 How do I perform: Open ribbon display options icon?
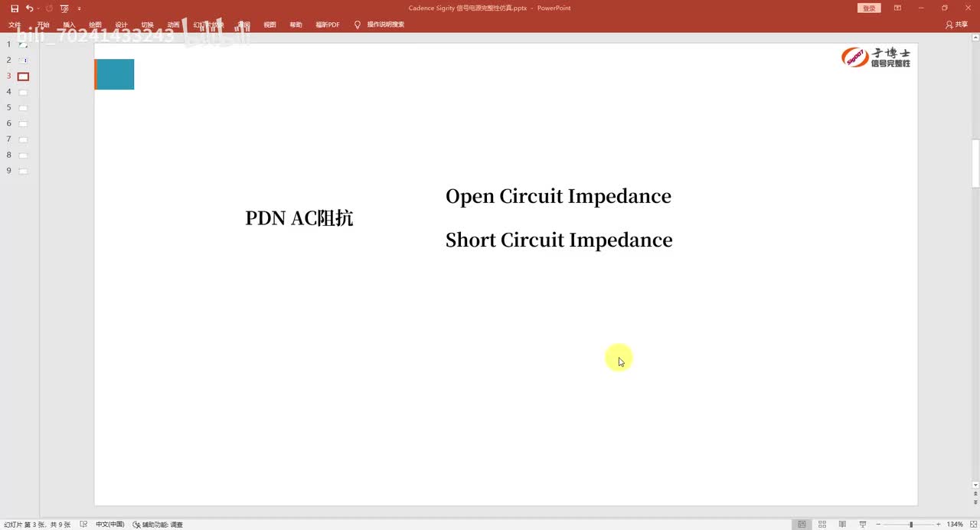pos(897,8)
